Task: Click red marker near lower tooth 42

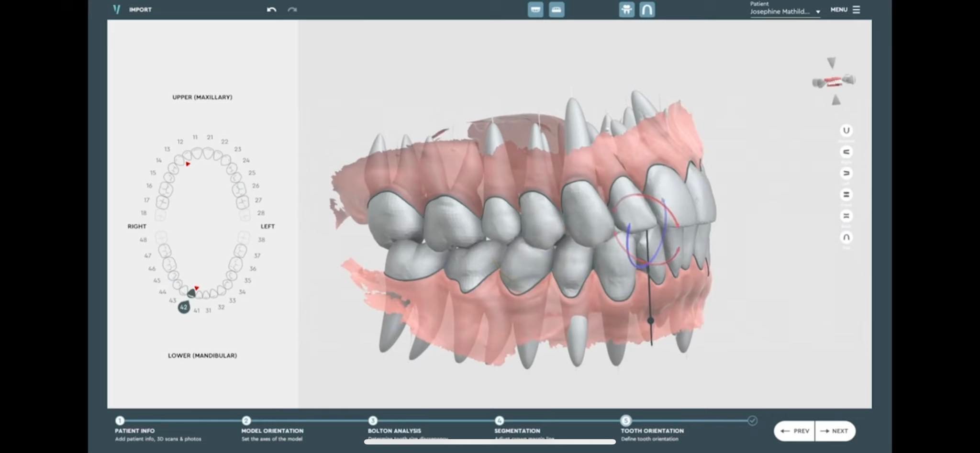Action: pyautogui.click(x=197, y=288)
